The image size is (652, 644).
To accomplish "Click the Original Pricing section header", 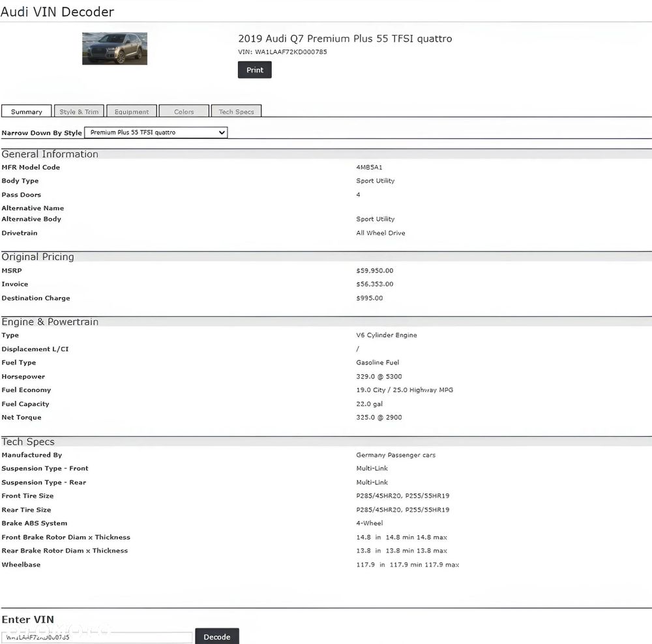I will pos(38,257).
